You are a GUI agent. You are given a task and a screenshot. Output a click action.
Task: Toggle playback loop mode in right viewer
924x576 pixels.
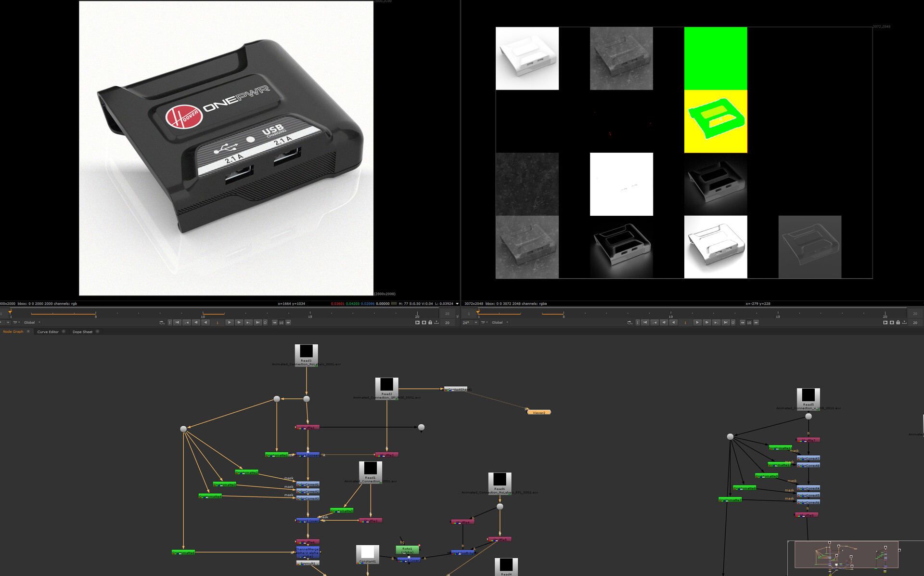coord(629,323)
